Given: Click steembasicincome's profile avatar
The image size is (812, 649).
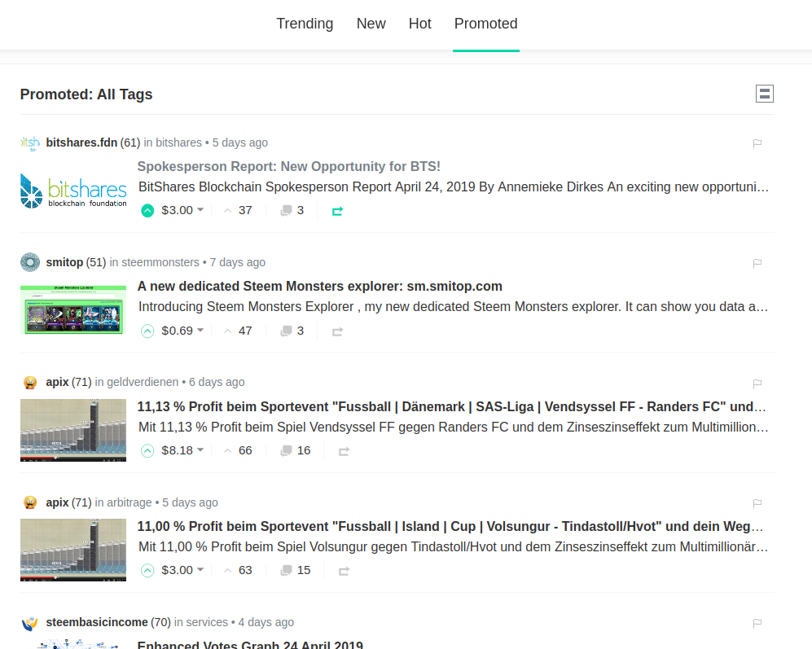Looking at the screenshot, I should point(29,622).
